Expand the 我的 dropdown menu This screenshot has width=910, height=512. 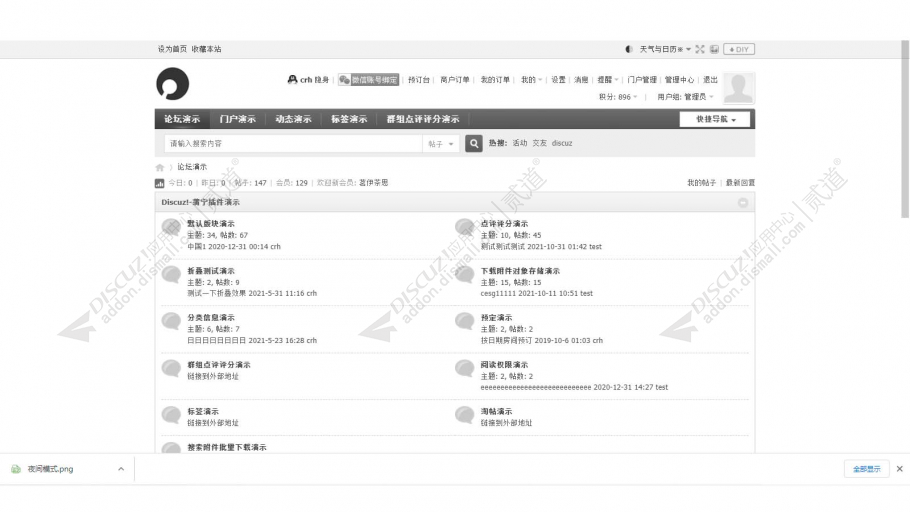pos(531,80)
